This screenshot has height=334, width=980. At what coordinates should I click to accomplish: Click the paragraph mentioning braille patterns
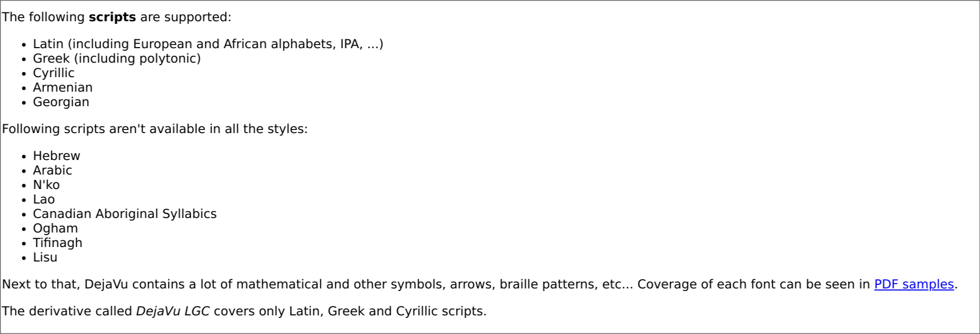tap(480, 284)
